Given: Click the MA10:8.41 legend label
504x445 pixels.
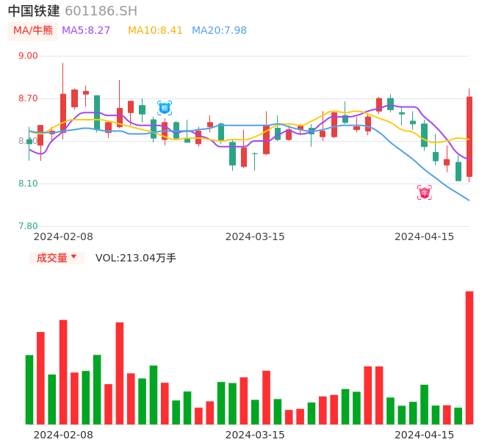Looking at the screenshot, I should 155,31.
